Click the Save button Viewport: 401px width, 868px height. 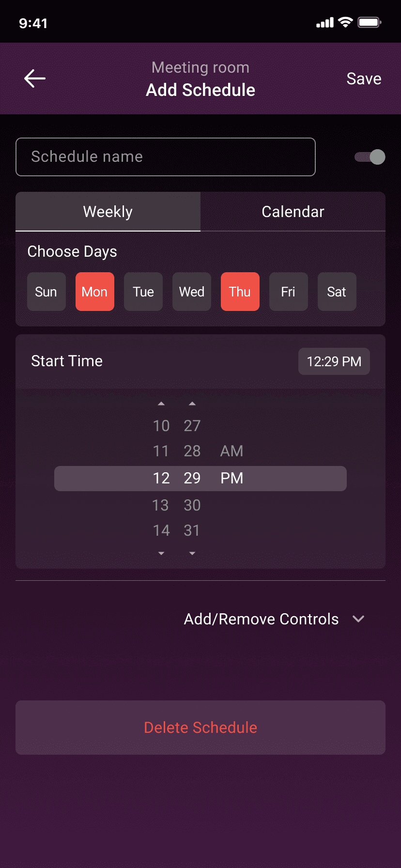coord(364,78)
